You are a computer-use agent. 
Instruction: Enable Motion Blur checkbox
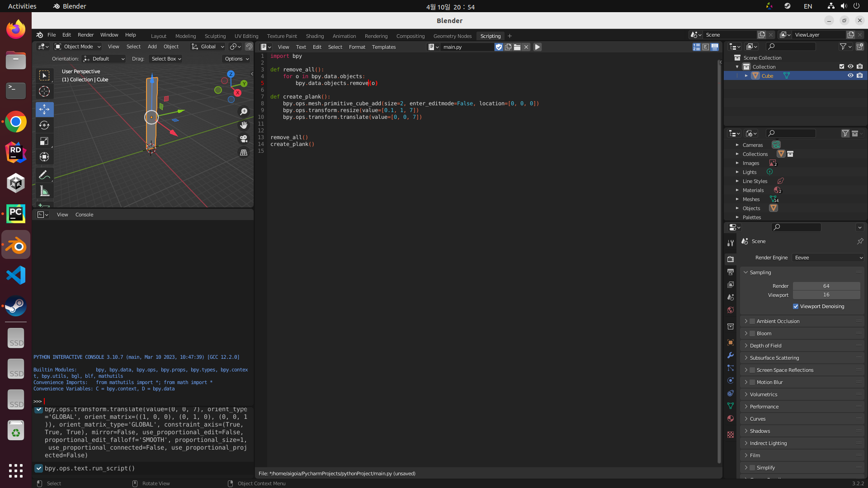752,382
